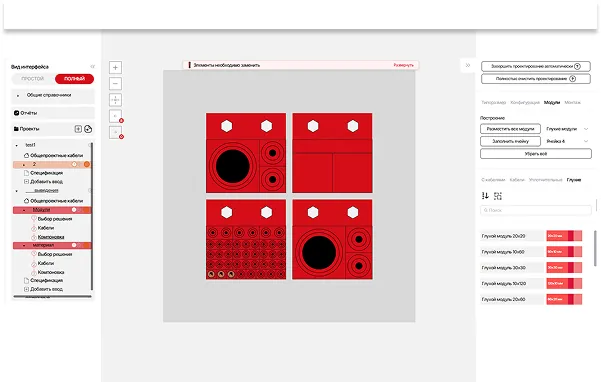Open Выбор решения under материал
Viewport: 601px width, 382px height.
coord(55,254)
